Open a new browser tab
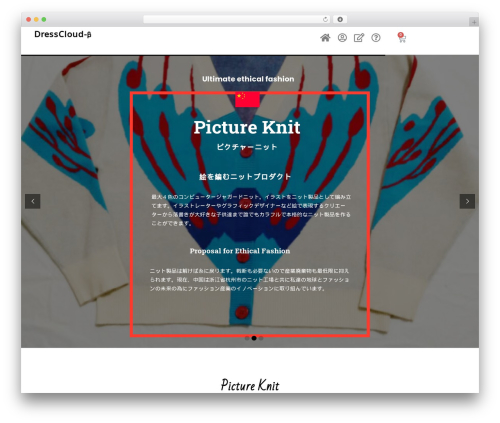The image size is (500, 423). pyautogui.click(x=474, y=22)
